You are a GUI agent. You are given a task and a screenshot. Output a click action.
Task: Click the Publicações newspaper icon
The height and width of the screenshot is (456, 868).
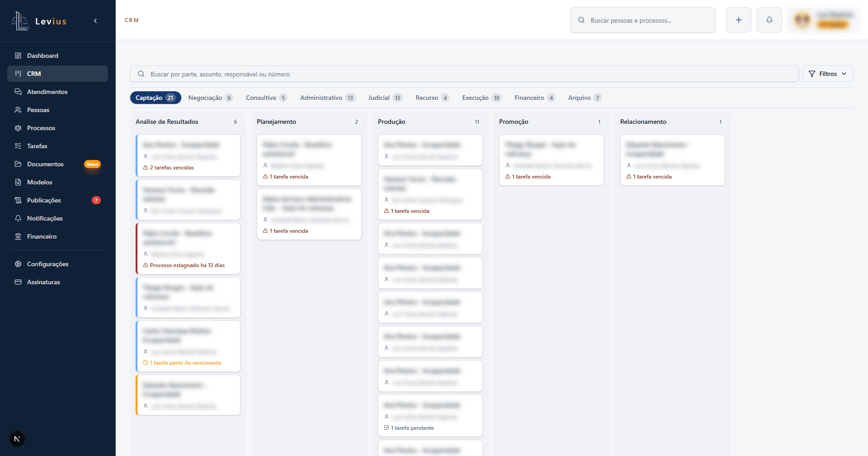coord(18,200)
